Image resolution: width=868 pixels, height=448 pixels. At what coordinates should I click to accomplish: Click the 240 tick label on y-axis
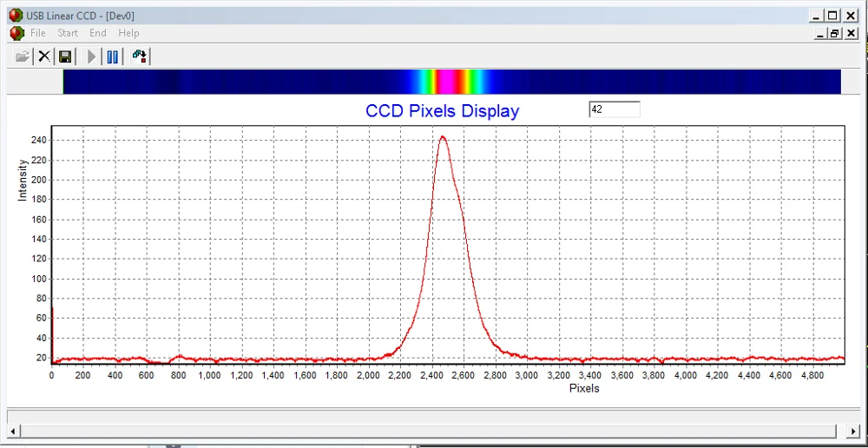[x=39, y=140]
